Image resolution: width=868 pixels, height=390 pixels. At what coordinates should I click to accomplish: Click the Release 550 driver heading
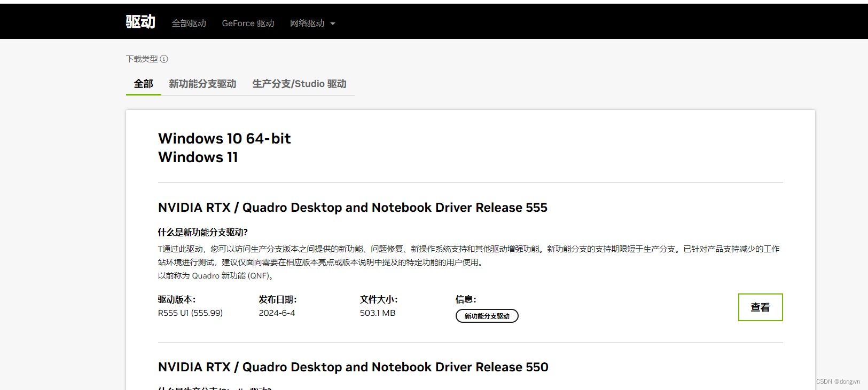(x=353, y=367)
